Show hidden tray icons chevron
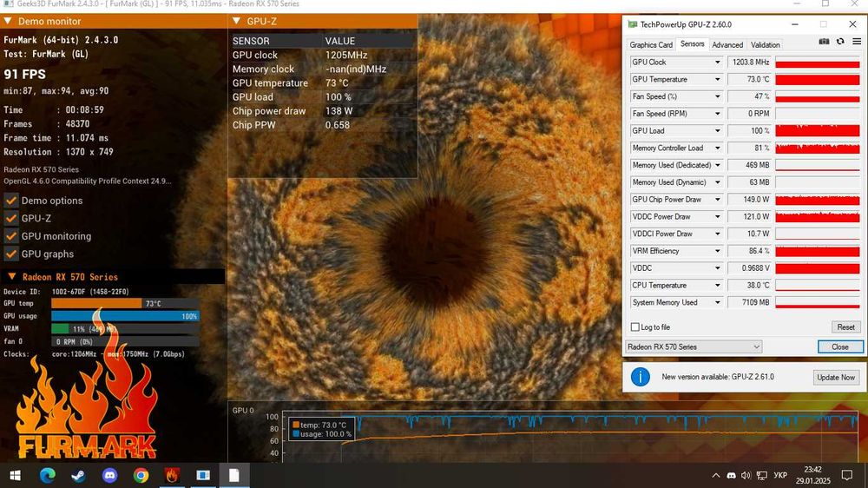 pyautogui.click(x=716, y=475)
